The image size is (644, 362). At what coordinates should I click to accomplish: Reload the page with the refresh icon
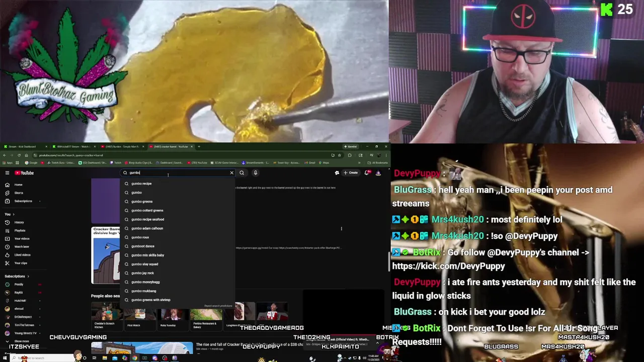point(19,155)
